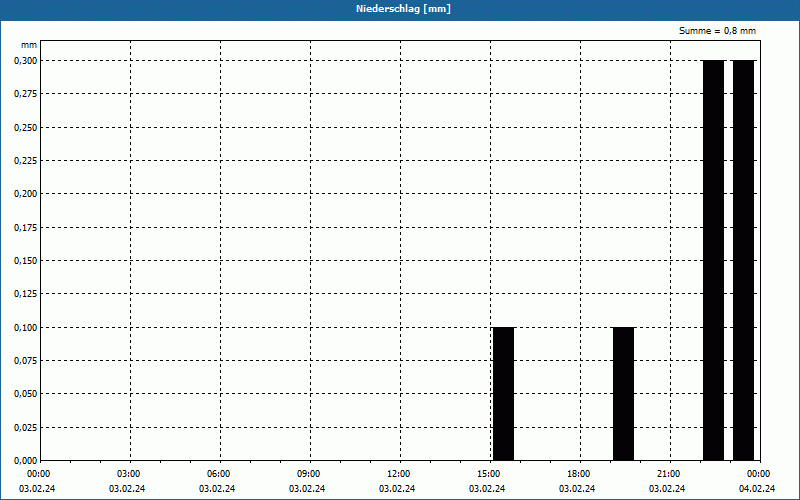The image size is (800, 500).
Task: Click the 0,125 y-axis value
Action: (26, 294)
